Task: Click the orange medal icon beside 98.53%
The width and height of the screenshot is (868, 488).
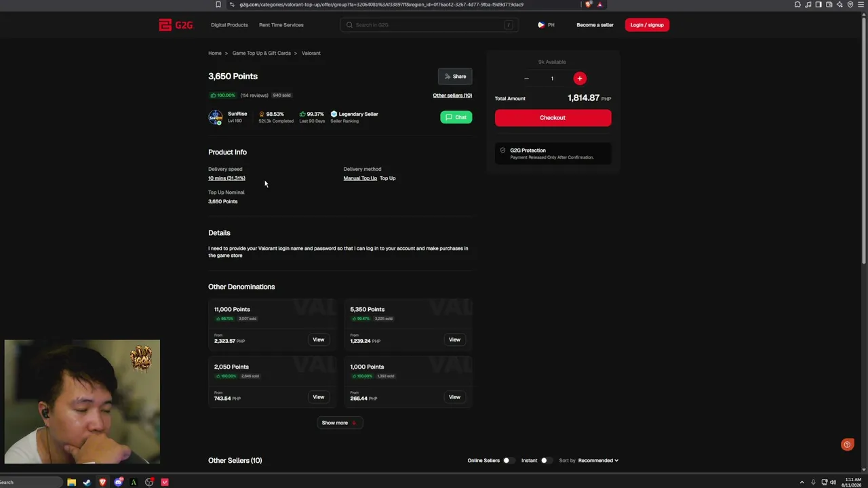Action: tap(262, 114)
